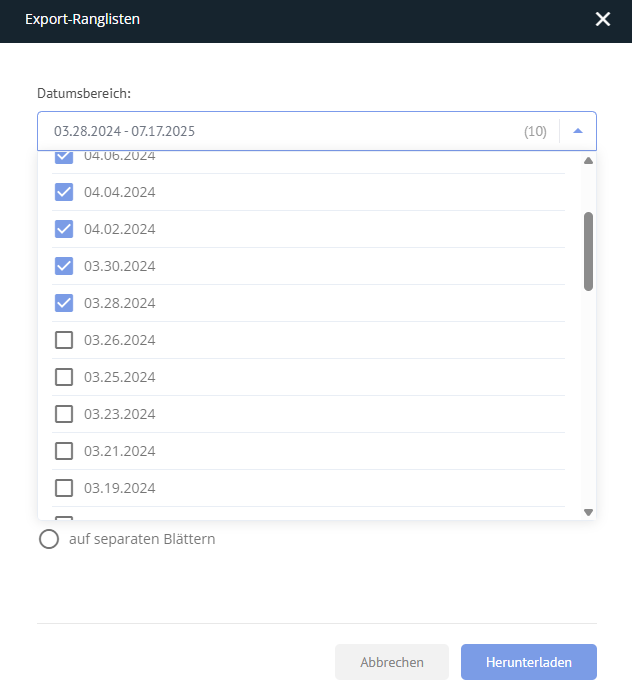Image resolution: width=632 pixels, height=694 pixels.
Task: Select the 03.26.2024 list entry label
Action: 119,340
